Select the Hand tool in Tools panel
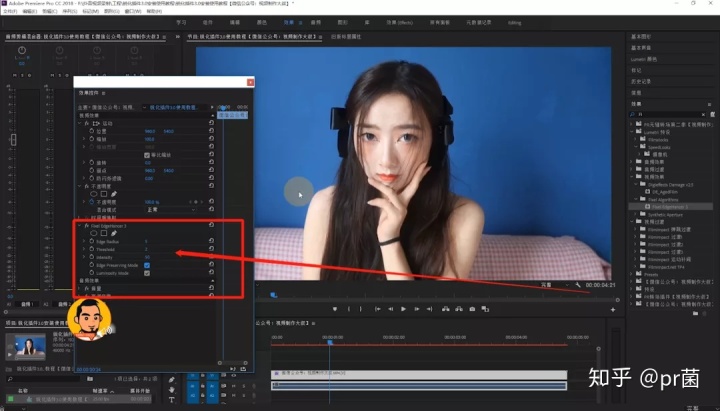The image size is (720, 411). [171, 390]
